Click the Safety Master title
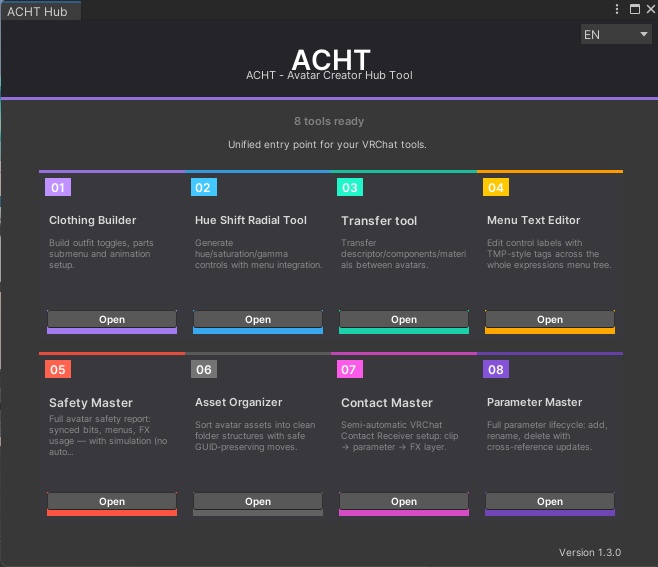 coord(91,403)
